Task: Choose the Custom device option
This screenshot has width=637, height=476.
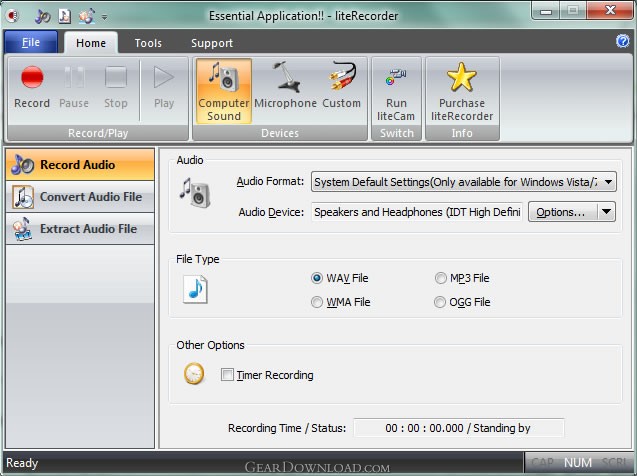Action: (x=342, y=89)
